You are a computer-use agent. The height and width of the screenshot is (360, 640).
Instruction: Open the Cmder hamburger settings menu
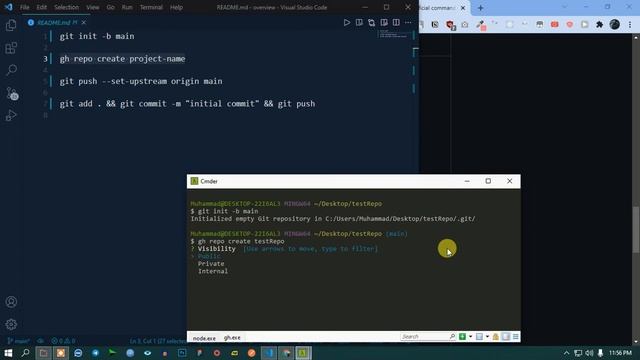[516, 336]
